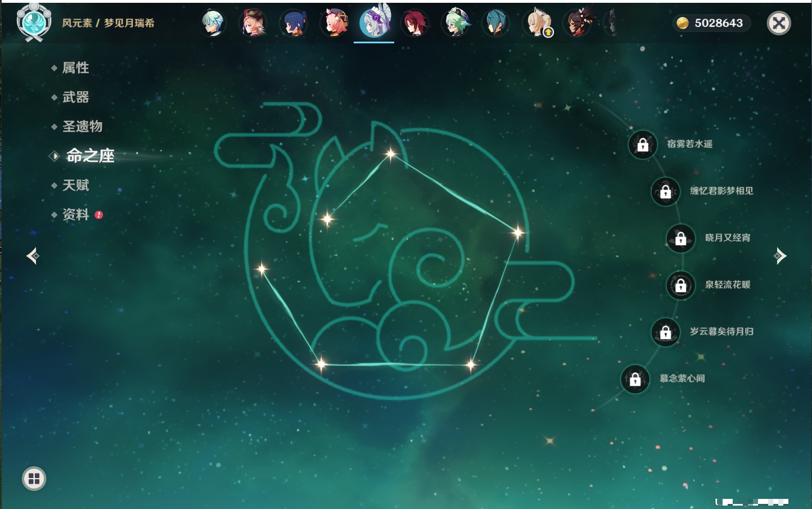812x509 pixels.
Task: Open locked constellation 岁云暮矣待月归
Action: point(666,332)
